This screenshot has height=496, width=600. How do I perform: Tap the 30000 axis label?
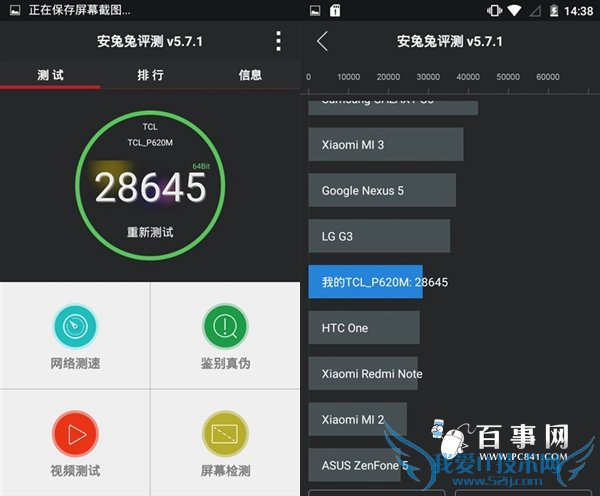(428, 77)
